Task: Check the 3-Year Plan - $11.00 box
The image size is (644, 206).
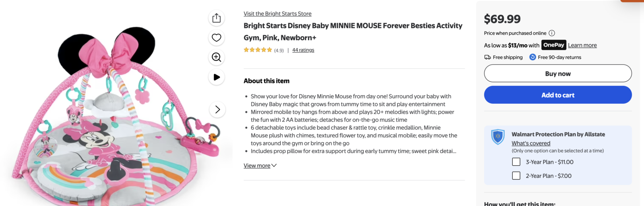Action: point(516,162)
